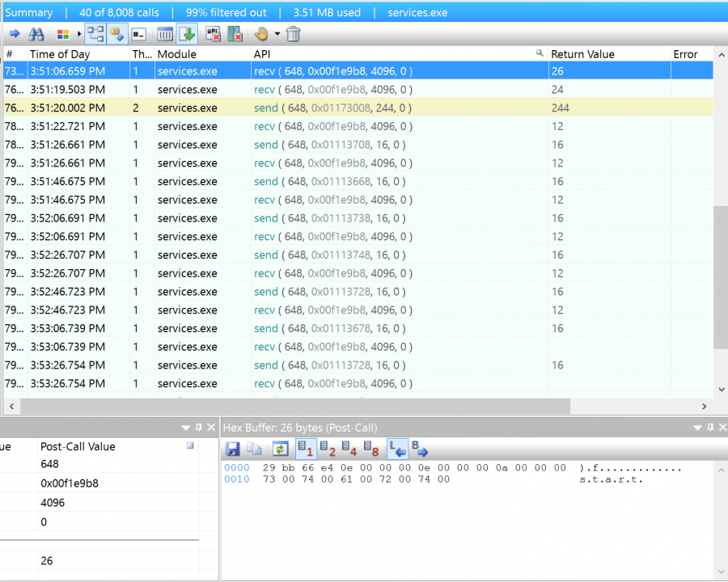Click the '#_' toolbar icon
This screenshot has width=728, height=582.
click(x=138, y=34)
